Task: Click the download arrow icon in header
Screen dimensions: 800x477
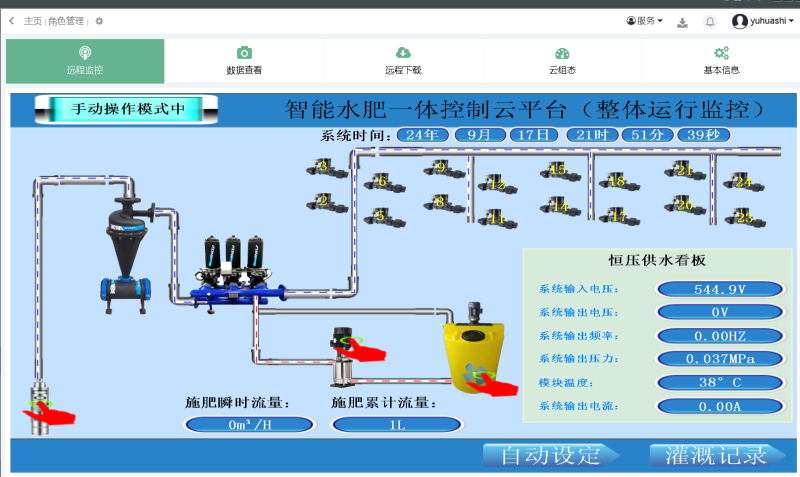Action: (x=682, y=22)
